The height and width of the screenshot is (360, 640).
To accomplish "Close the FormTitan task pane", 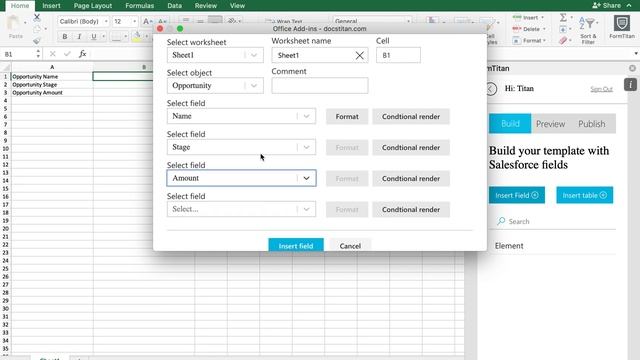I will [632, 68].
